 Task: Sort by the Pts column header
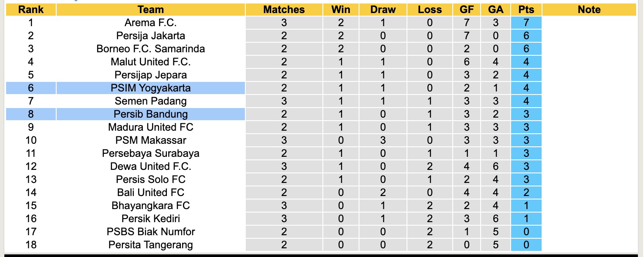[x=526, y=10]
